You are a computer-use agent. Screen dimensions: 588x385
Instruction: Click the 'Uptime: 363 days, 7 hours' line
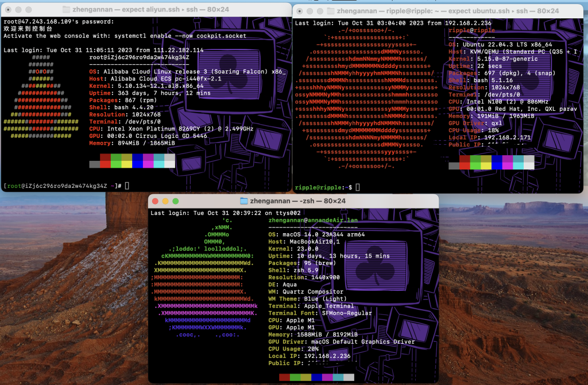coord(150,93)
